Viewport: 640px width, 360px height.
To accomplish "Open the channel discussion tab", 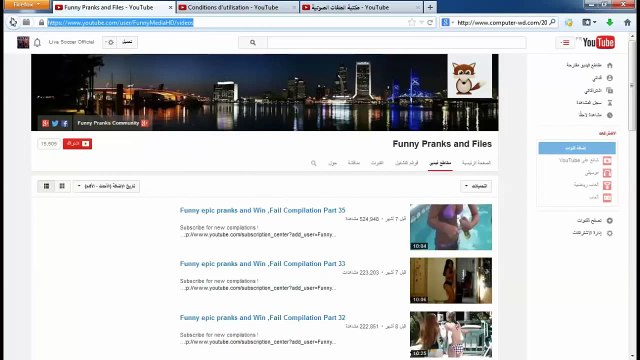I will tap(353, 163).
